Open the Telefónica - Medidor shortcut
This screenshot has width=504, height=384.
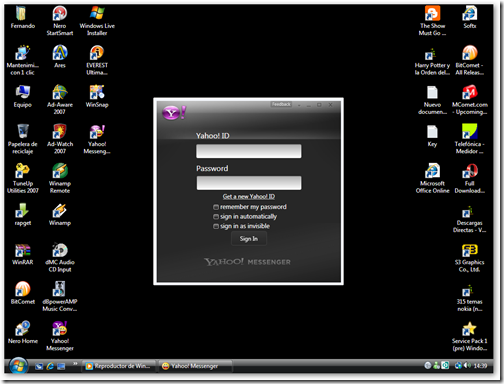pyautogui.click(x=469, y=139)
